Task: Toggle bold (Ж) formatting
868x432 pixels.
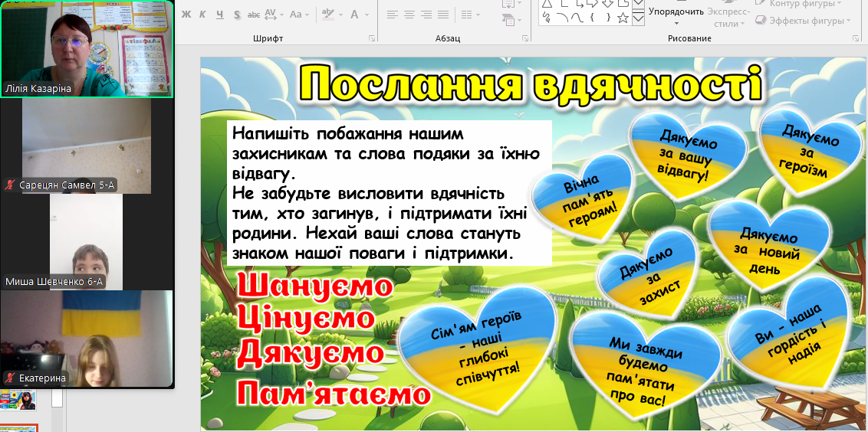Action: (186, 15)
